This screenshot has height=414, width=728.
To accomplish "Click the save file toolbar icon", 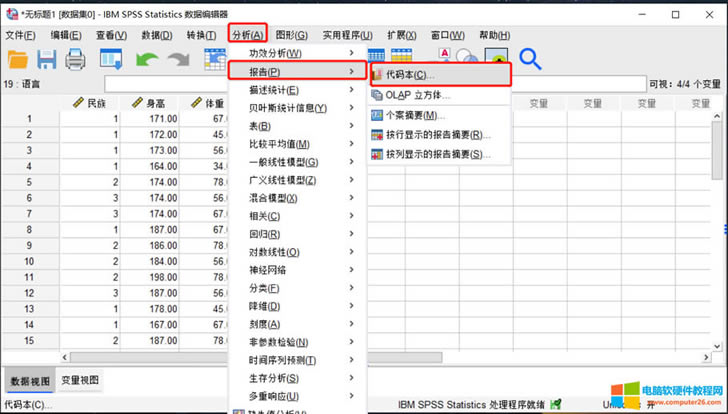I will (x=47, y=60).
